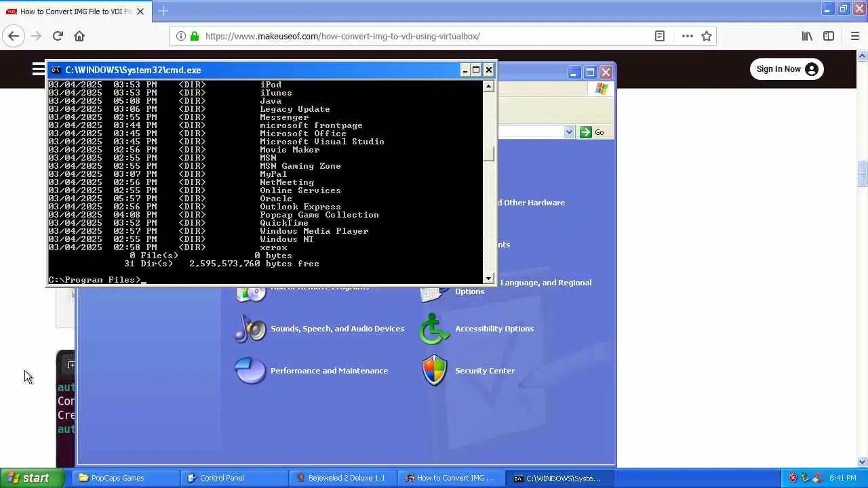The width and height of the screenshot is (868, 488).
Task: Click the 8:41 PM system clock
Action: click(843, 478)
